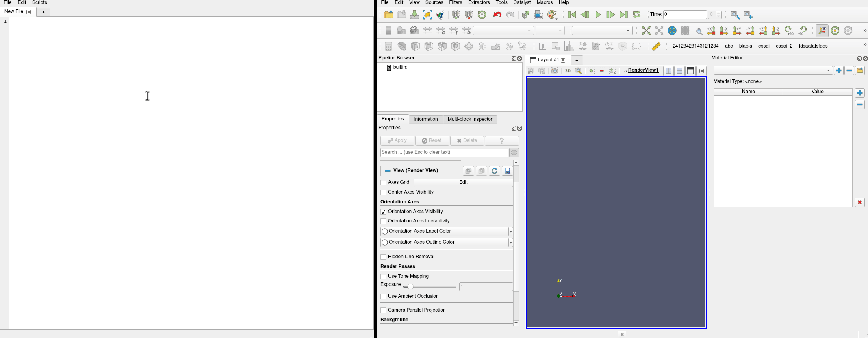Click the Save Data download icon

[x=414, y=15]
